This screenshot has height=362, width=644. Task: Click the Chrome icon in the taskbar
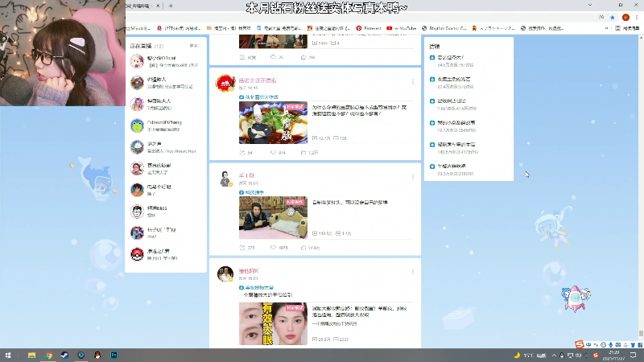coord(48,355)
